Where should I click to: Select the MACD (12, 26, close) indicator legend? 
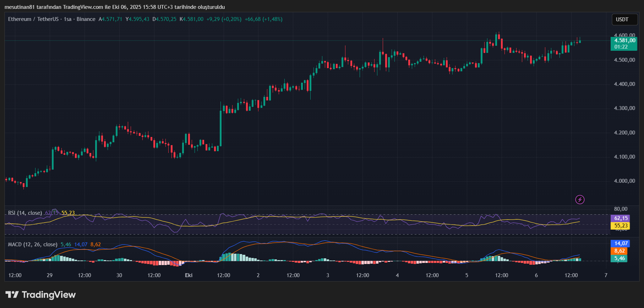pyautogui.click(x=33, y=244)
